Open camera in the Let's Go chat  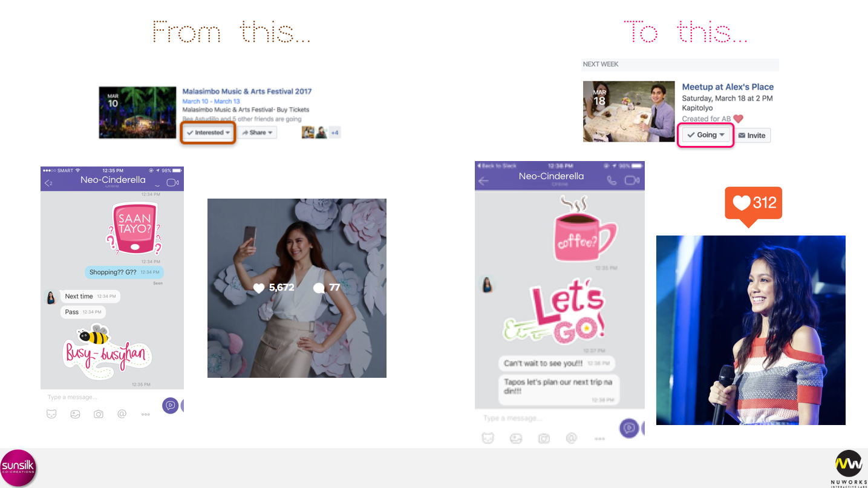click(x=544, y=438)
